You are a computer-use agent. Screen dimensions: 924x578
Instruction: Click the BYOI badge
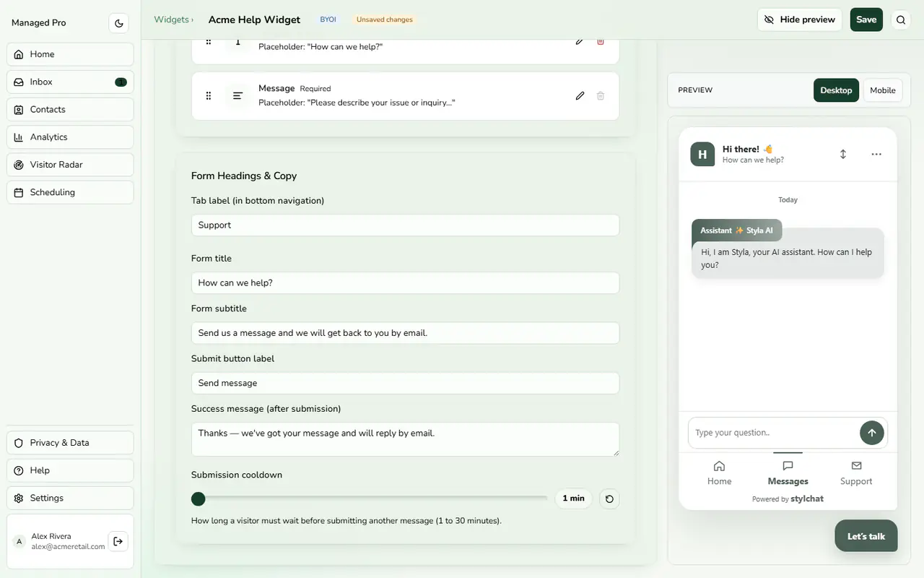(x=328, y=20)
